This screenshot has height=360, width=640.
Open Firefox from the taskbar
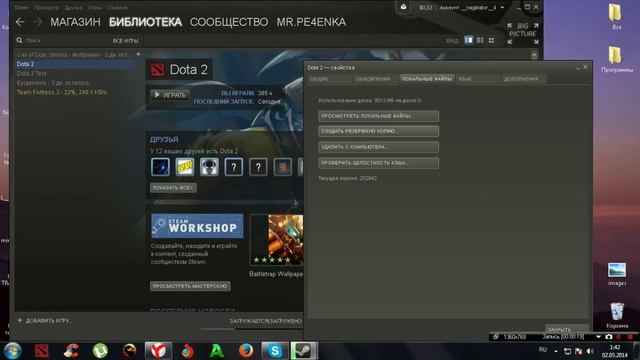[246, 351]
